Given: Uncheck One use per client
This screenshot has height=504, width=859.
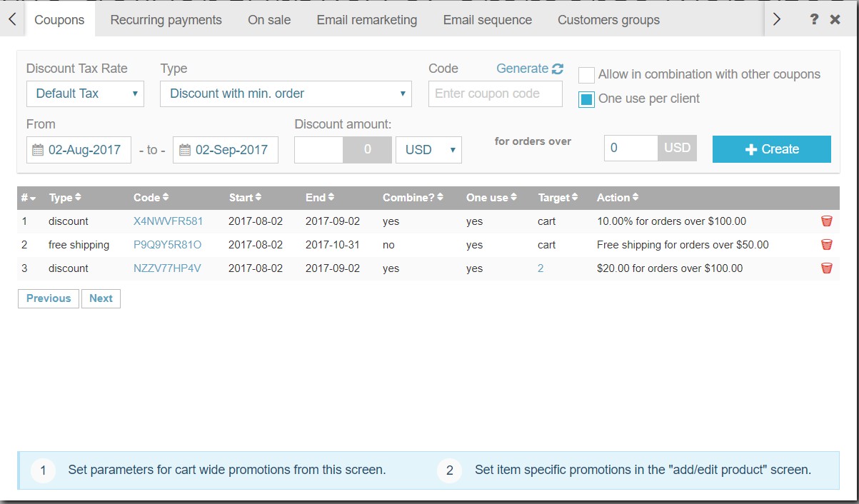Looking at the screenshot, I should pos(586,99).
